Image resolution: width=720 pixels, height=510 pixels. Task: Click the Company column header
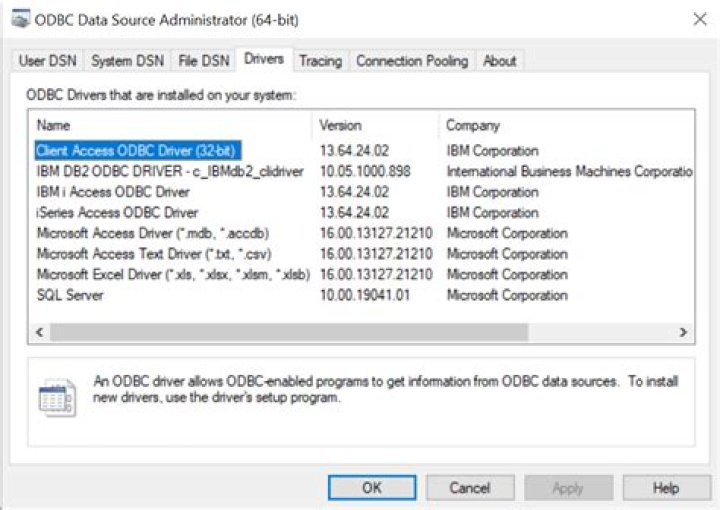[x=567, y=125]
